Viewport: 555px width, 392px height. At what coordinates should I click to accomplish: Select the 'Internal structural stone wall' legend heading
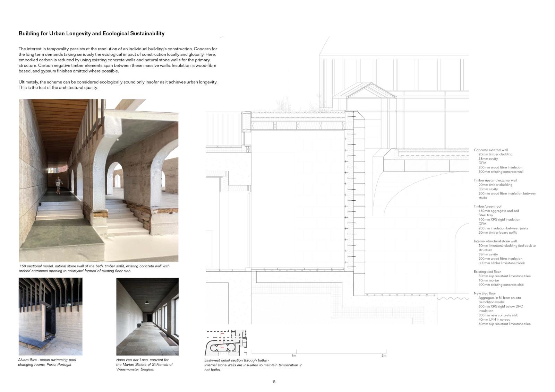495,241
